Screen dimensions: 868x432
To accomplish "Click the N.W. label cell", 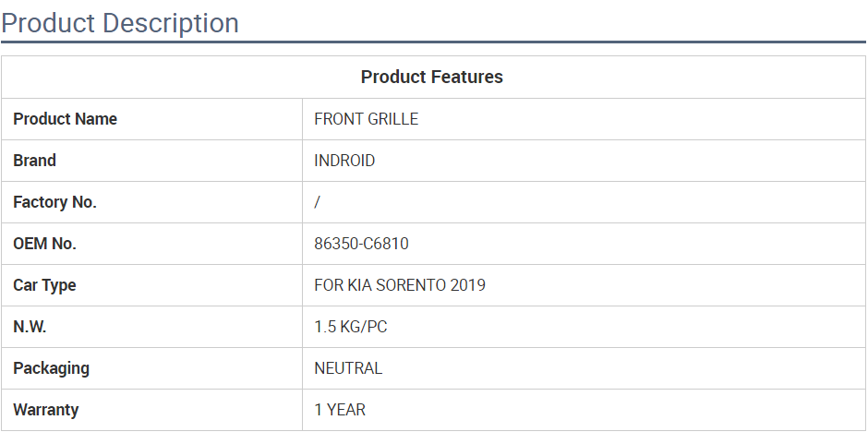I will pyautogui.click(x=151, y=327).
